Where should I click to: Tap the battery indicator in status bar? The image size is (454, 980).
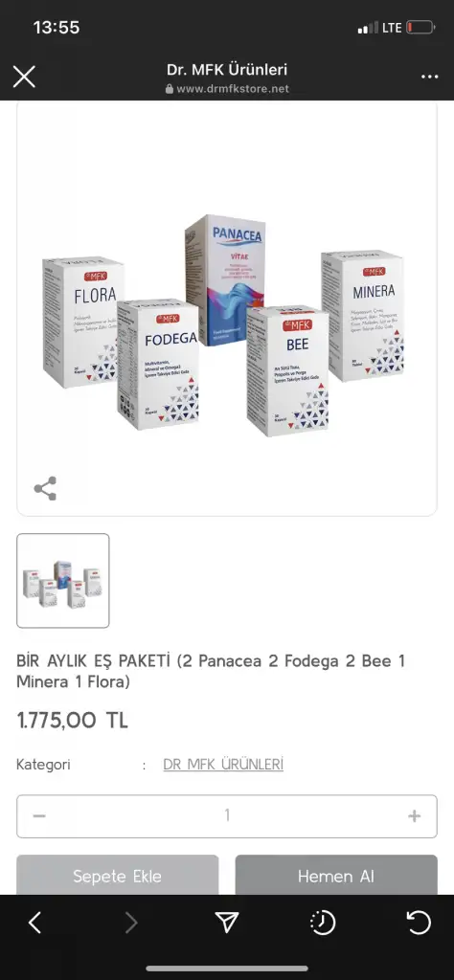(420, 28)
